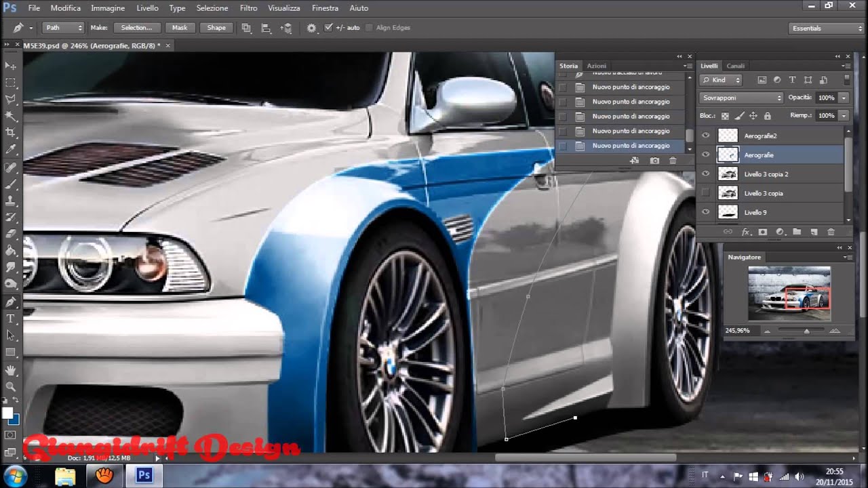The width and height of the screenshot is (868, 488).
Task: Select the Paint Bucket tool
Action: [11, 251]
